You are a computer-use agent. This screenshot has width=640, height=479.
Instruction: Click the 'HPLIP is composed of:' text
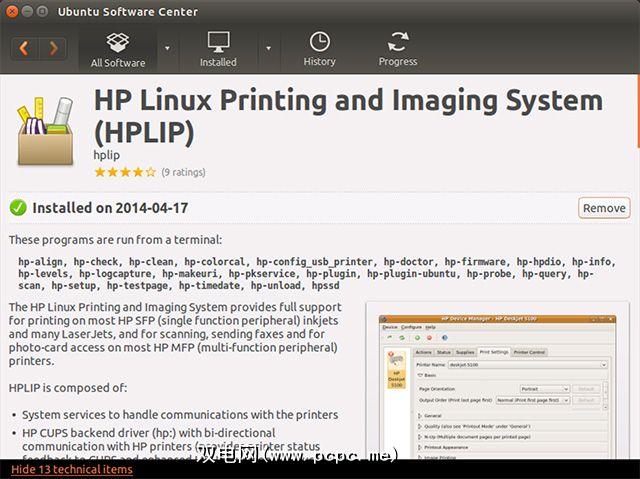click(x=68, y=388)
